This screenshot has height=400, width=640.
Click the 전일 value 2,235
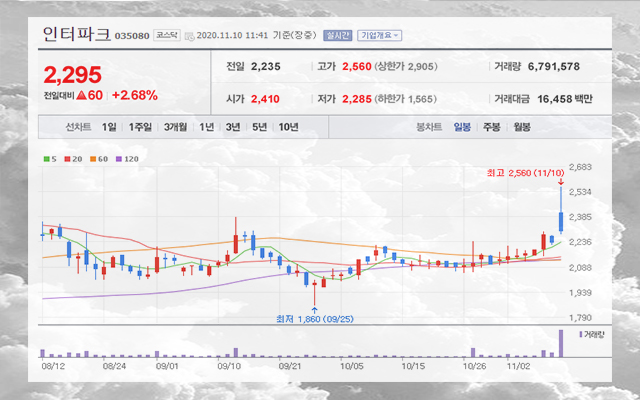tap(266, 67)
